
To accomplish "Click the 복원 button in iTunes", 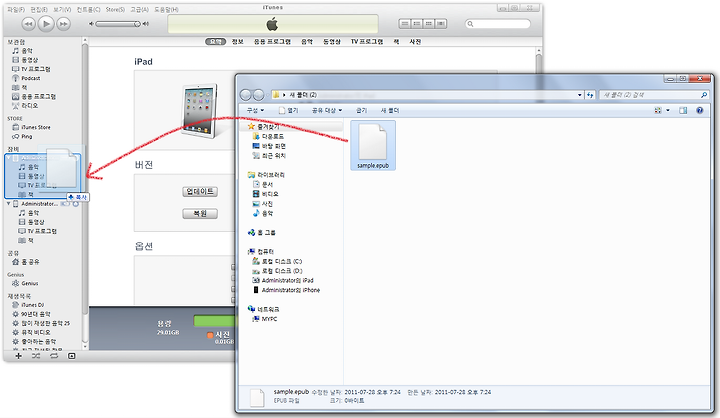I will point(200,214).
